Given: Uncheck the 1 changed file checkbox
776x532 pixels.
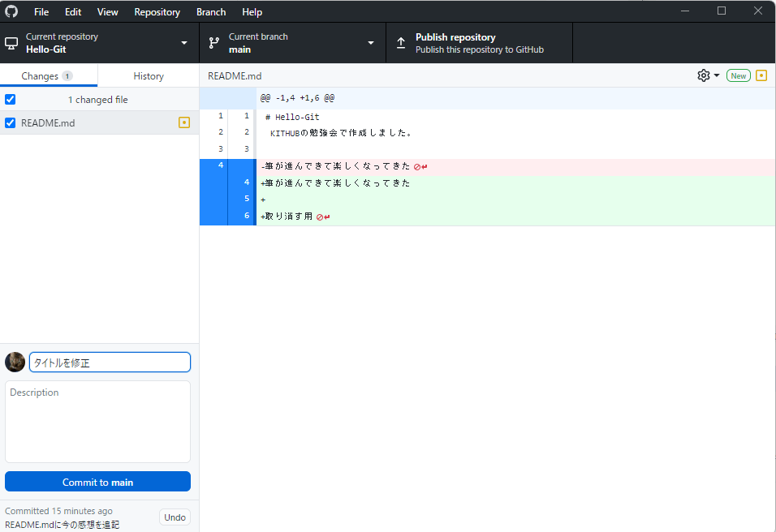Looking at the screenshot, I should tap(10, 99).
